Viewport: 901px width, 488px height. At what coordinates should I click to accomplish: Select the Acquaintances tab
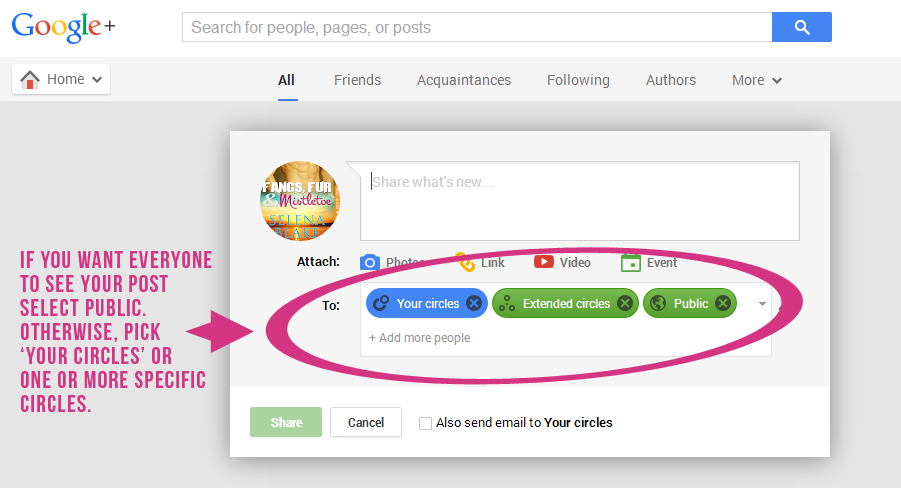(x=463, y=80)
